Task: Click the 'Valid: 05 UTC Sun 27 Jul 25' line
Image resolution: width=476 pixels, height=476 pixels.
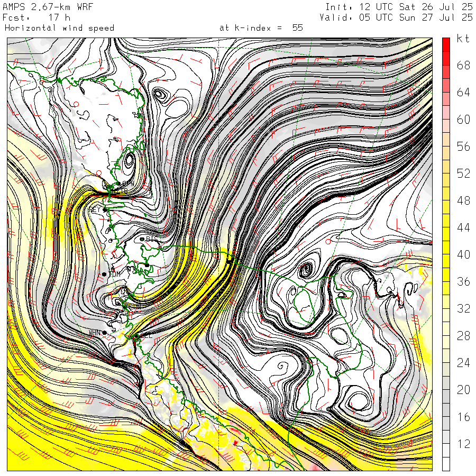Action: (396, 17)
